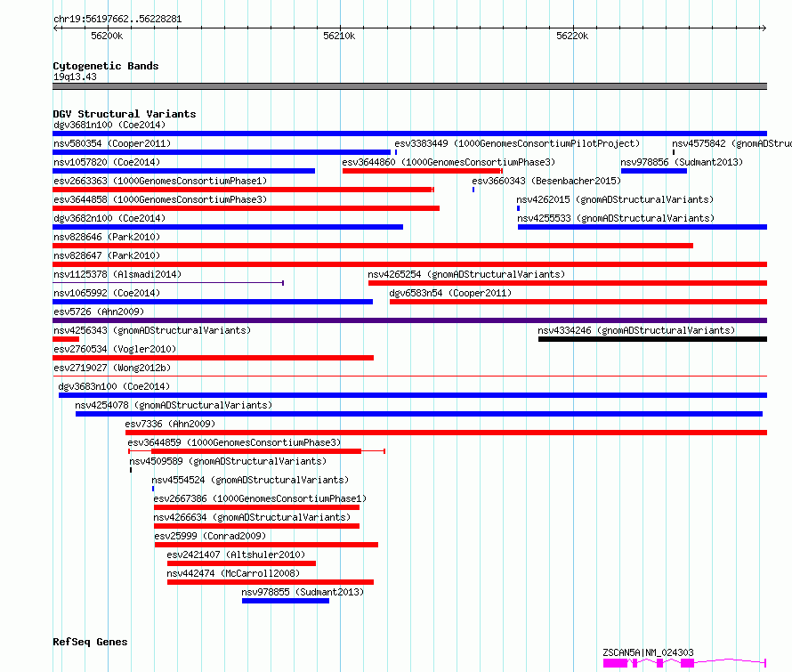The image size is (792, 672).
Task: Open nsv828647 (Park2010) variant label
Action: pos(107,255)
